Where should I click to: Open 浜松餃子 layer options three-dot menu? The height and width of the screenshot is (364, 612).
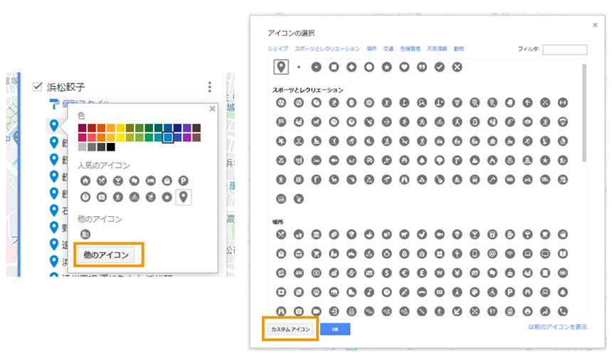(210, 87)
